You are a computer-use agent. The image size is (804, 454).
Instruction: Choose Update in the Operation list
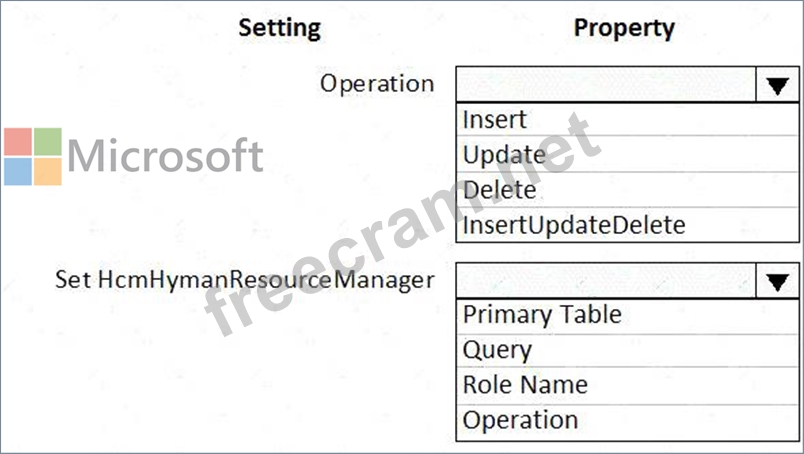coord(504,155)
